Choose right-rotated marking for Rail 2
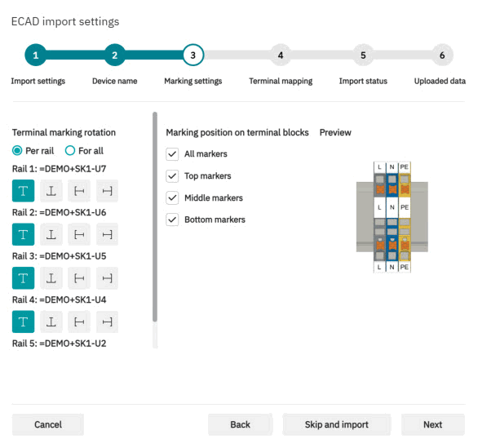The image size is (478, 448). click(x=108, y=234)
